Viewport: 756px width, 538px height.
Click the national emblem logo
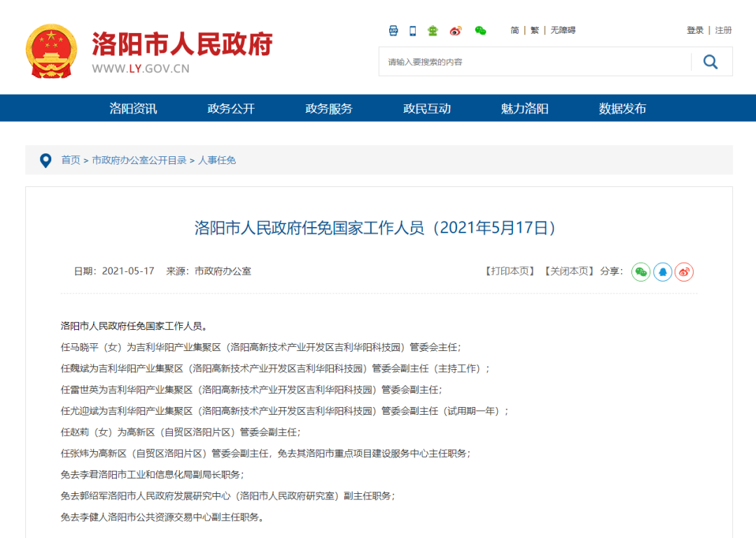51,51
